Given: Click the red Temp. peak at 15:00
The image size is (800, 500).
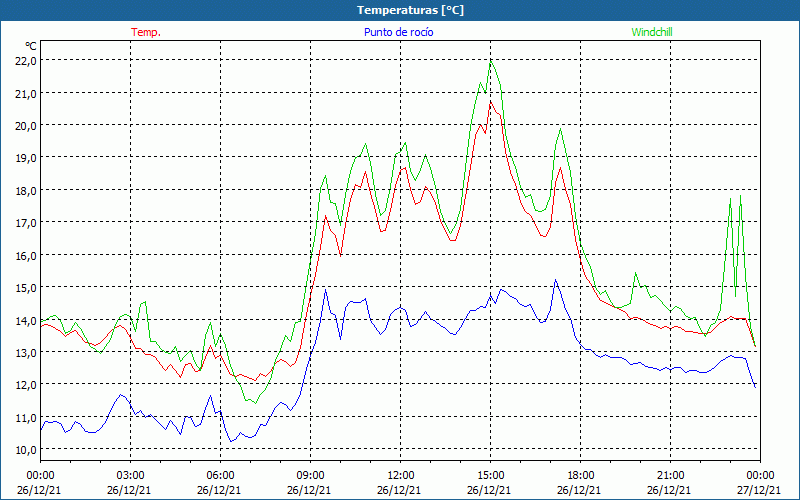Looking at the screenshot, I should (491, 102).
